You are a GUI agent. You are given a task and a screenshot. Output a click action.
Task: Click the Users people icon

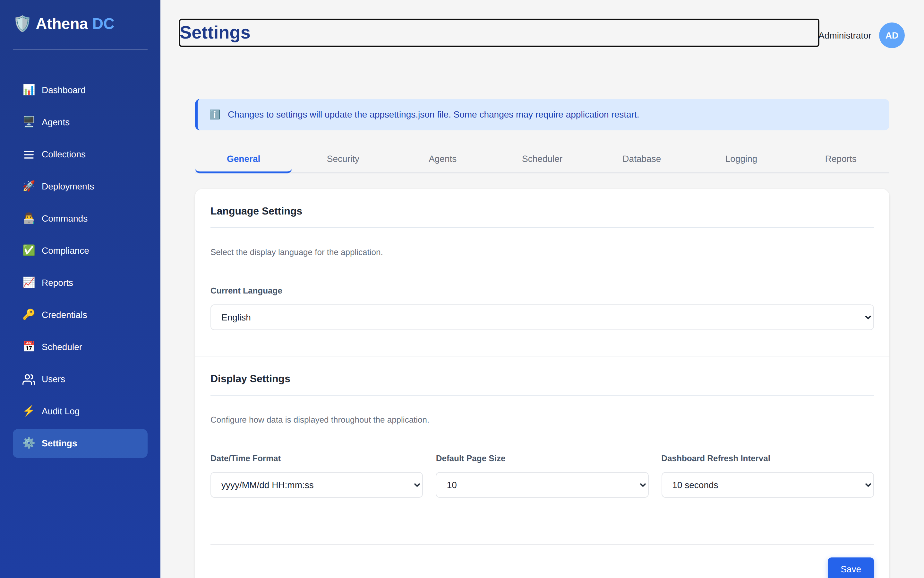29,379
